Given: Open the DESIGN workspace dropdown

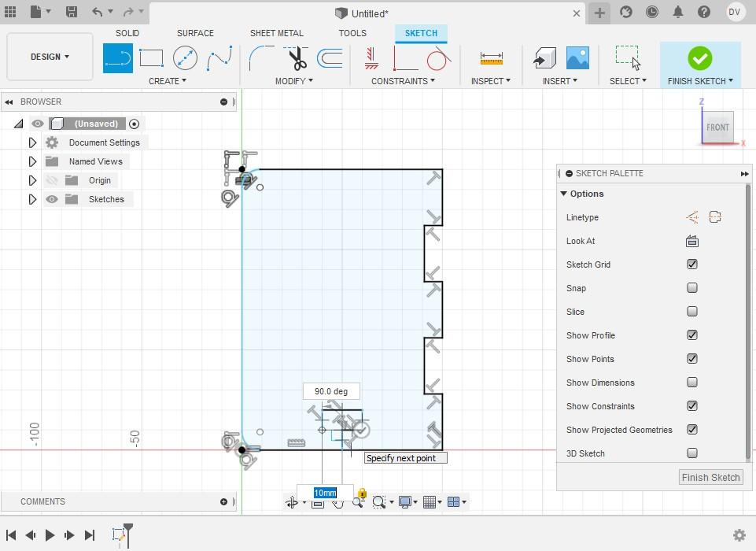Looking at the screenshot, I should point(50,57).
